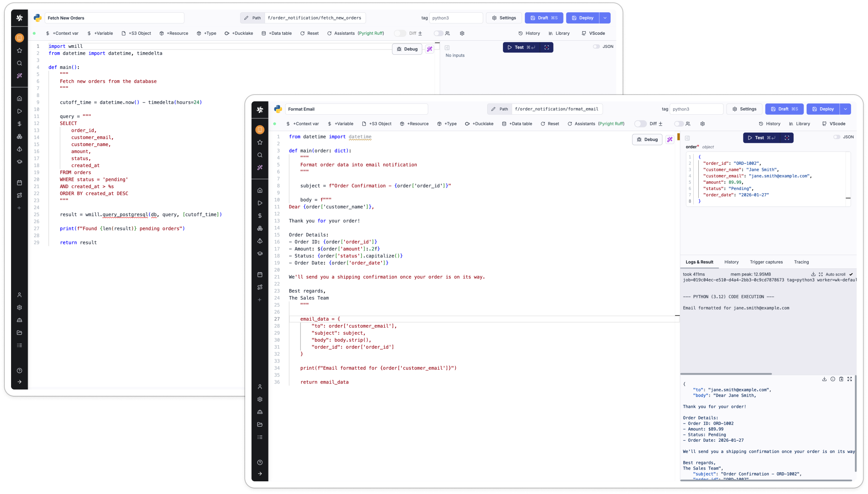This screenshot has height=494, width=868.
Task: Click the python3 tag input in Format Email
Action: click(x=696, y=109)
